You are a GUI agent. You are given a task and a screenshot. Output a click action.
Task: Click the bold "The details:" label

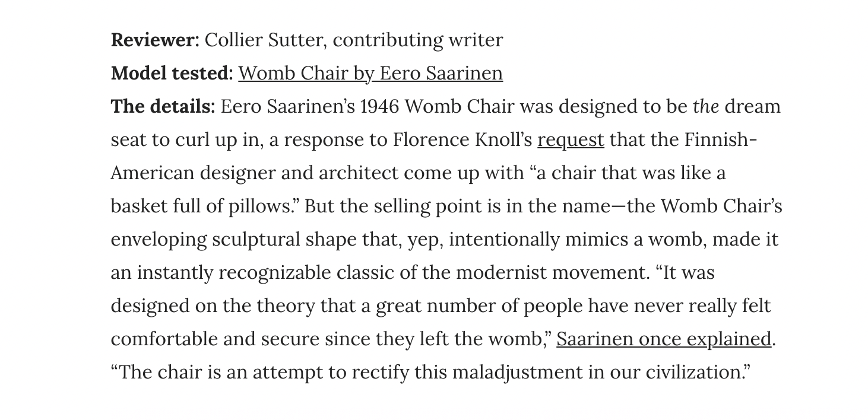[163, 107]
